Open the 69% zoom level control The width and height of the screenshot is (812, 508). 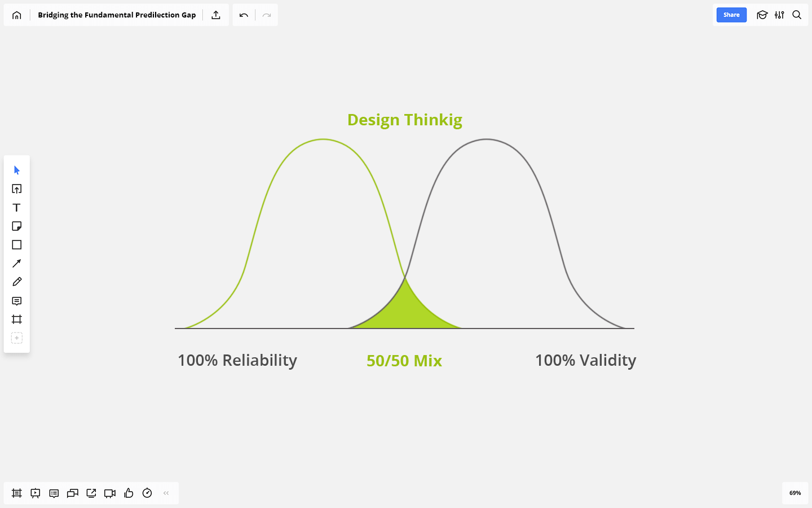coord(795,493)
